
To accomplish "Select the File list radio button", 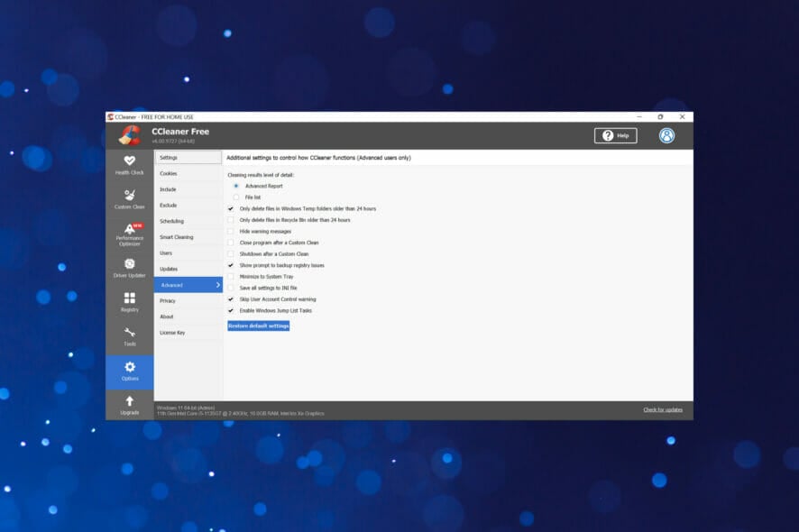I will pos(238,196).
